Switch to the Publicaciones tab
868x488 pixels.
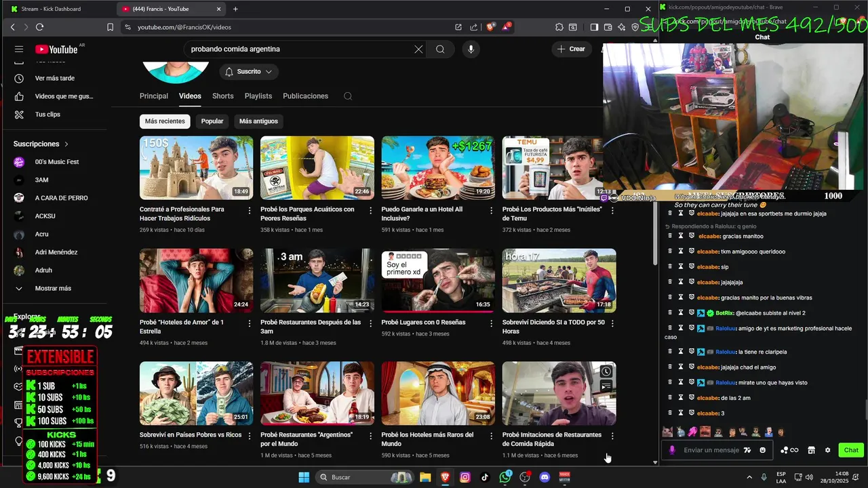(x=305, y=96)
